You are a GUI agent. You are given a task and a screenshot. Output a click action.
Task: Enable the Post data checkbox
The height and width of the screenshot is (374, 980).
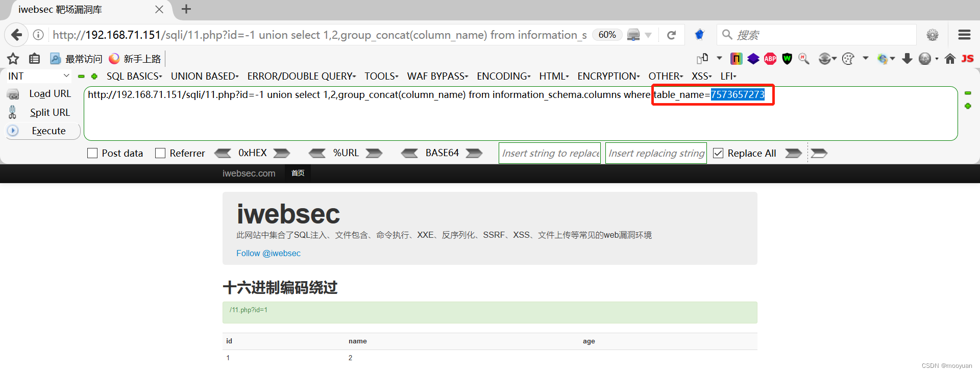point(92,153)
